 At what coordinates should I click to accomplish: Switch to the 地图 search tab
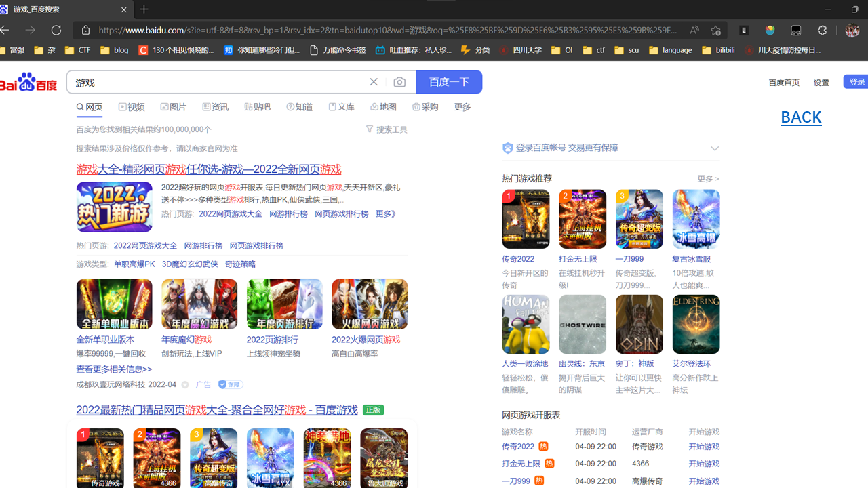click(384, 107)
